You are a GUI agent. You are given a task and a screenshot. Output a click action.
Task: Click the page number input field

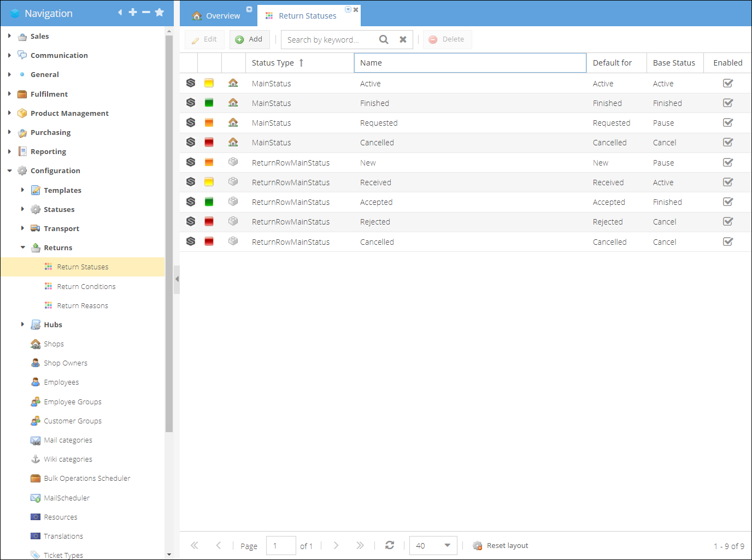[281, 545]
